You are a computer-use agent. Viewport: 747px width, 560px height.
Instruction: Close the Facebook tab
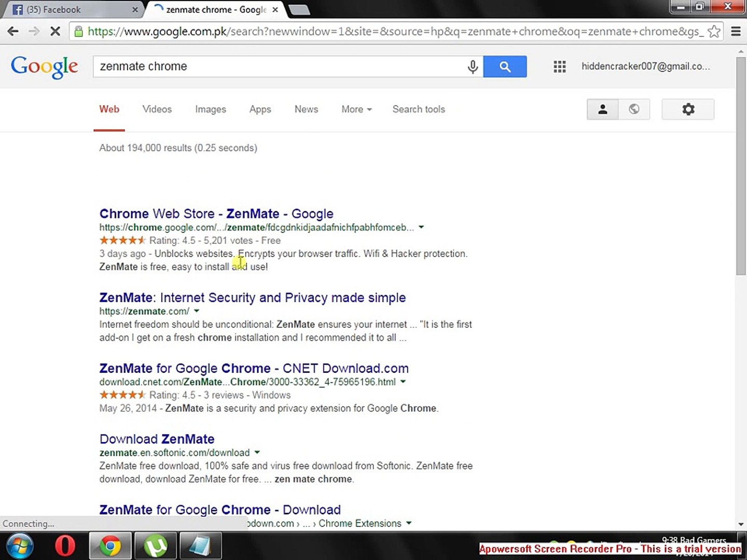click(135, 9)
